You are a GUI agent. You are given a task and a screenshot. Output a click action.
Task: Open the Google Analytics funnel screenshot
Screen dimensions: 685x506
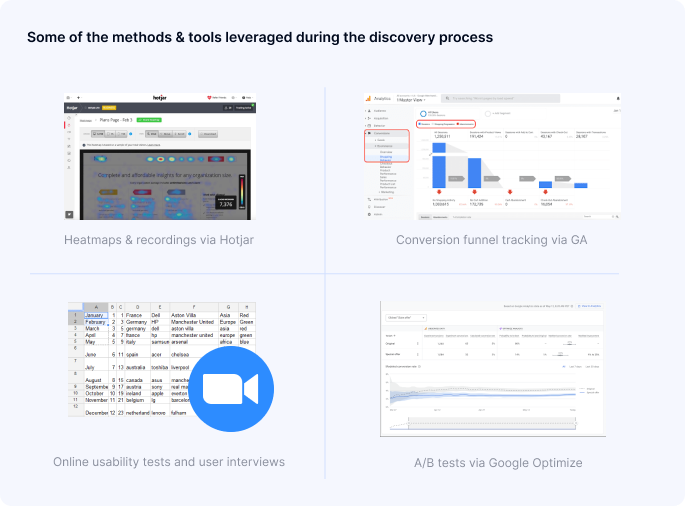492,156
